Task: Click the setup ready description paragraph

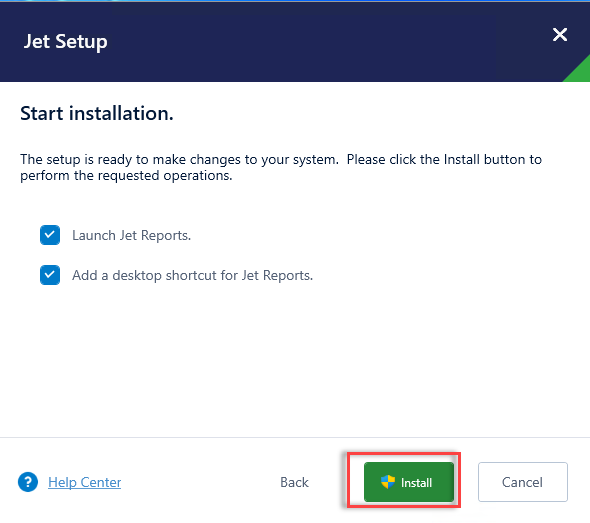Action: 281,167
